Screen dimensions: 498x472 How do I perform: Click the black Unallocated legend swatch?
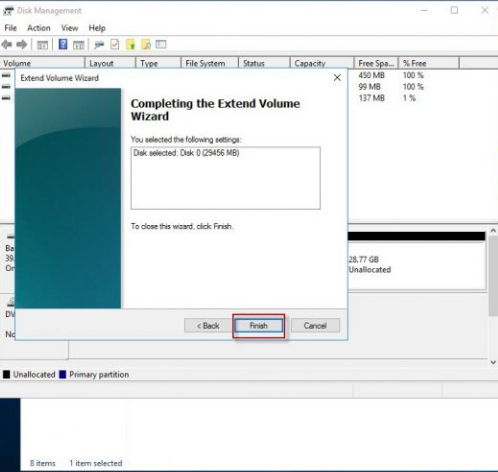[6, 374]
